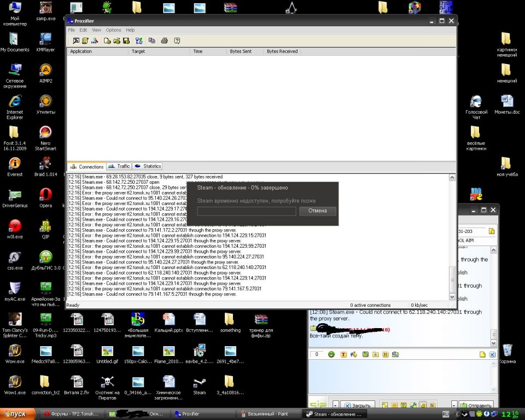The width and height of the screenshot is (525, 420).
Task: Sort by the Bytes Sent column
Action: [x=245, y=51]
